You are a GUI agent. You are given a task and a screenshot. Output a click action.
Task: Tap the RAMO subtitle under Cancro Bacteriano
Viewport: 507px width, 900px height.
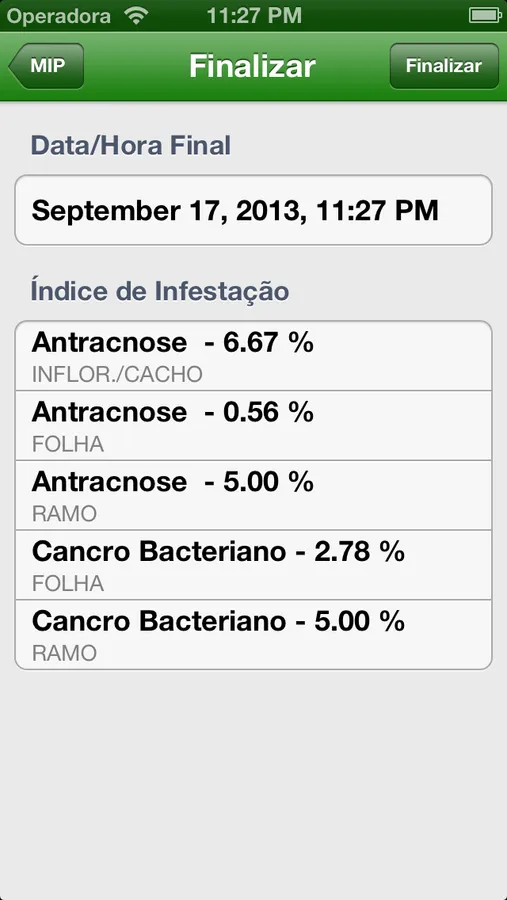pyautogui.click(x=64, y=653)
